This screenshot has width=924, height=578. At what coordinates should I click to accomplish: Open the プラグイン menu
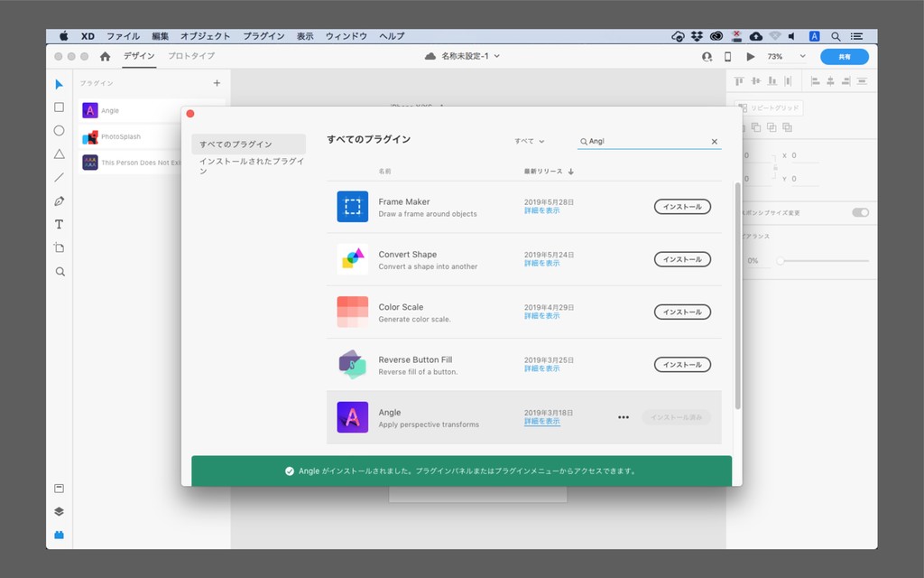click(x=263, y=36)
